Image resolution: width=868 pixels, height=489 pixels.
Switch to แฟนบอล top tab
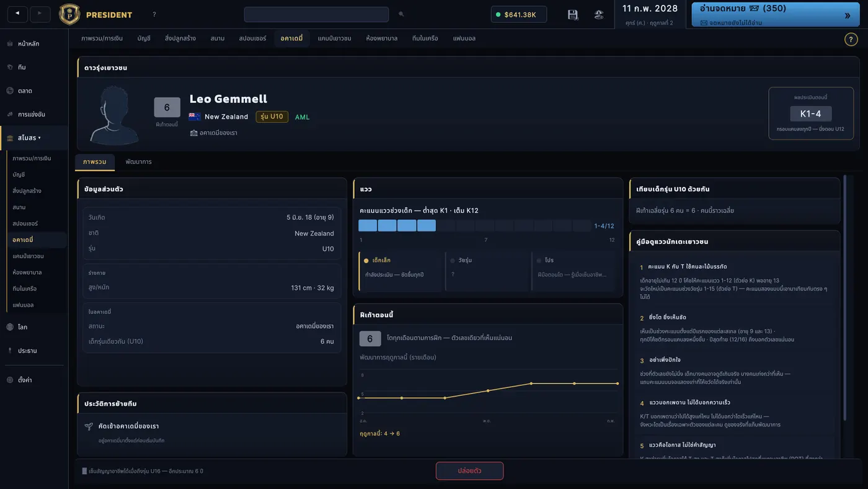pyautogui.click(x=464, y=38)
